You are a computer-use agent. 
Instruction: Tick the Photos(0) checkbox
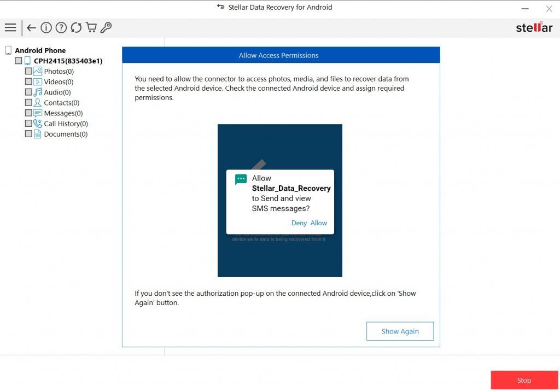pos(28,71)
